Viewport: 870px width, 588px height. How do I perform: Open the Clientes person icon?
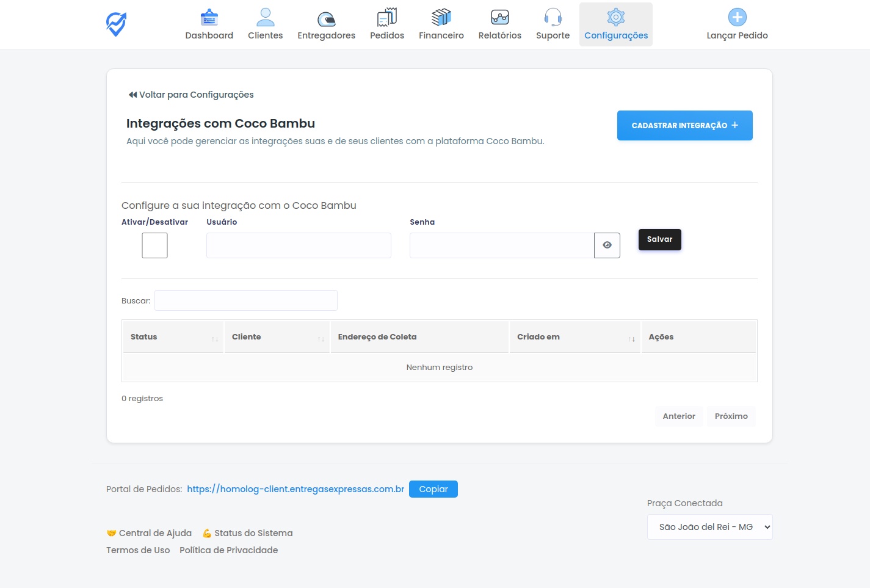click(265, 18)
